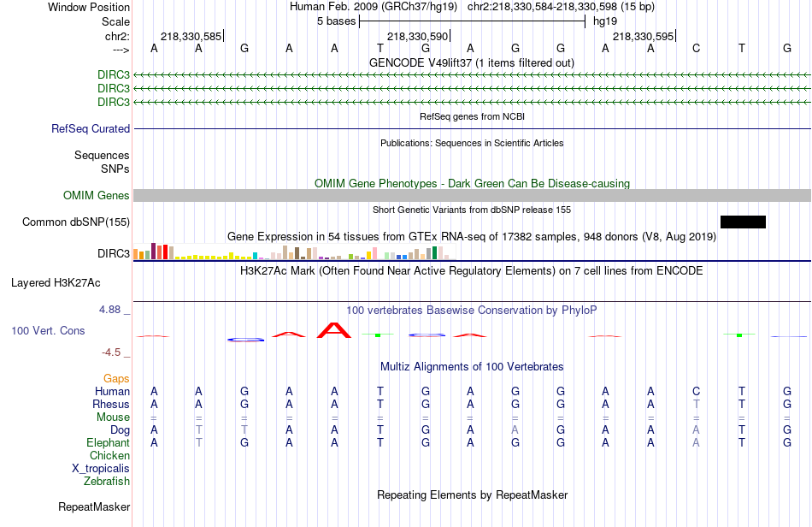This screenshot has height=527, width=812.
Task: Click the topmost DIRC3 GENCODE transcript label
Action: coord(114,74)
